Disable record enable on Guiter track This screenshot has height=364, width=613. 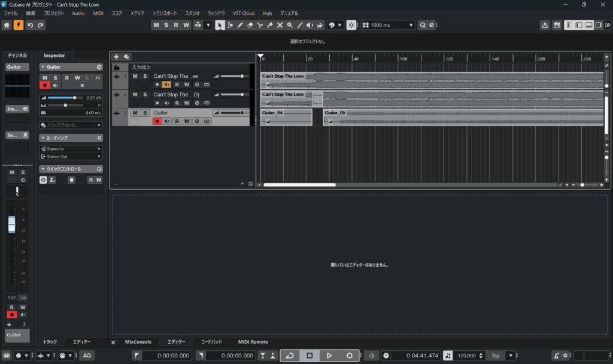157,122
